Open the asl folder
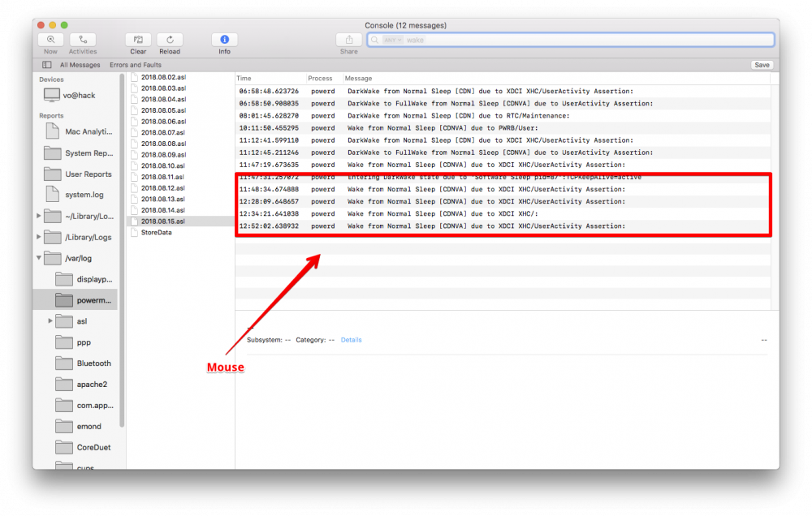The image size is (812, 516). tap(71, 321)
